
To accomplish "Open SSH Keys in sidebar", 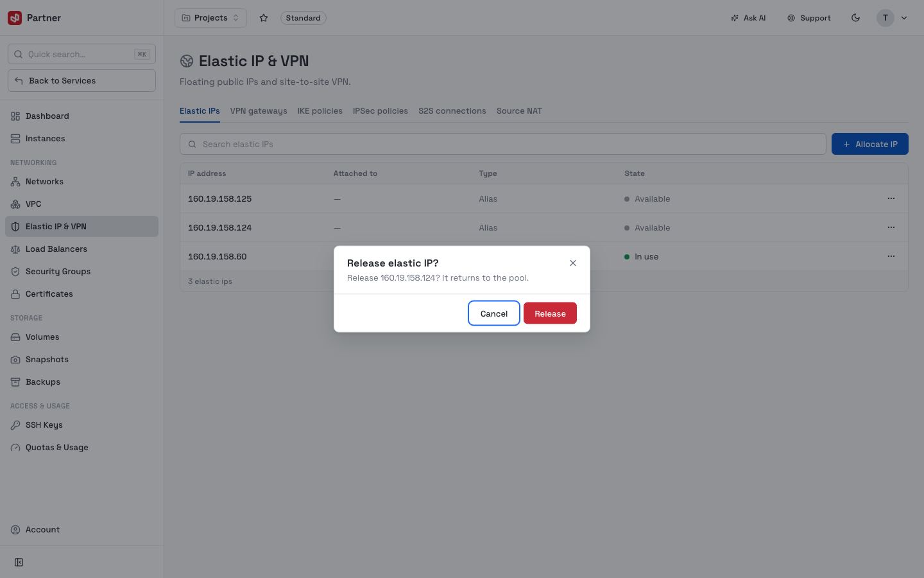I will click(81, 425).
